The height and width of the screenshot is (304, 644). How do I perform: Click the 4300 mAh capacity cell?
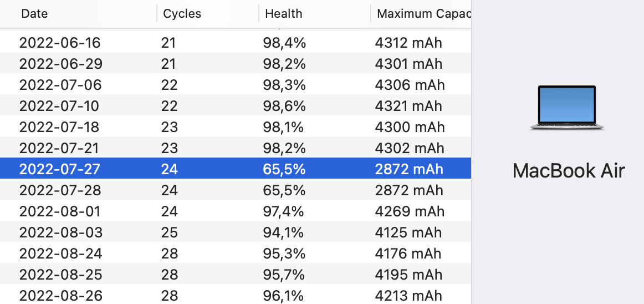click(410, 127)
